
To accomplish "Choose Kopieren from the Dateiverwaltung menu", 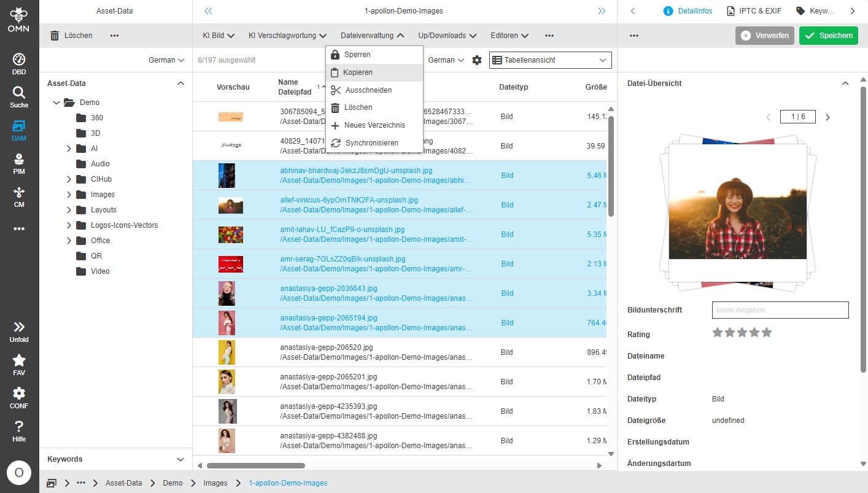I will coord(358,72).
